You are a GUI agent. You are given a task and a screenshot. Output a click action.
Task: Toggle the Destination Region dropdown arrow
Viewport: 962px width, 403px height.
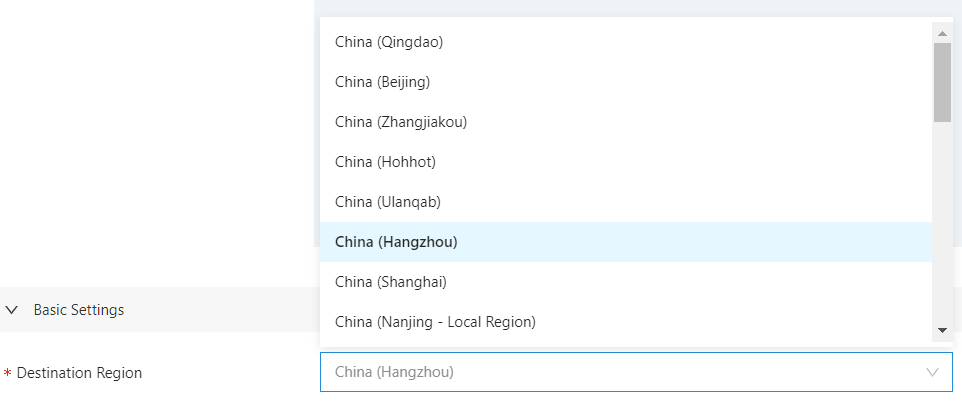(x=933, y=372)
